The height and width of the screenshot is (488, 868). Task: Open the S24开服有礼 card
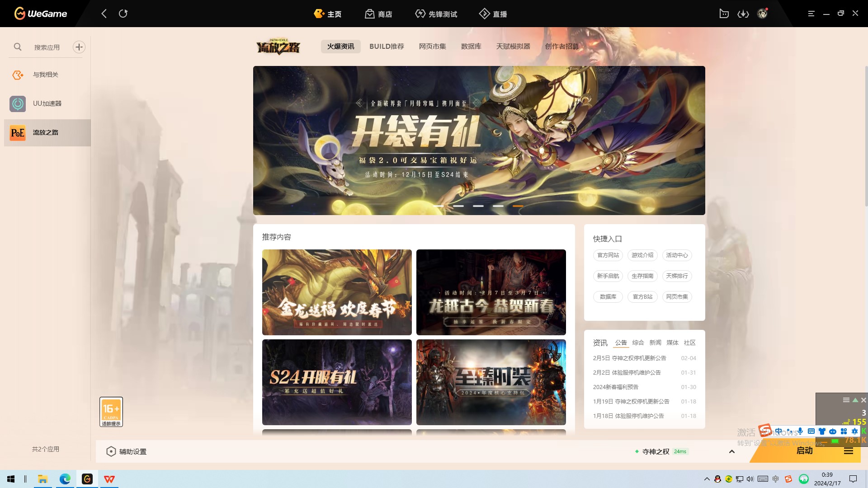[337, 382]
